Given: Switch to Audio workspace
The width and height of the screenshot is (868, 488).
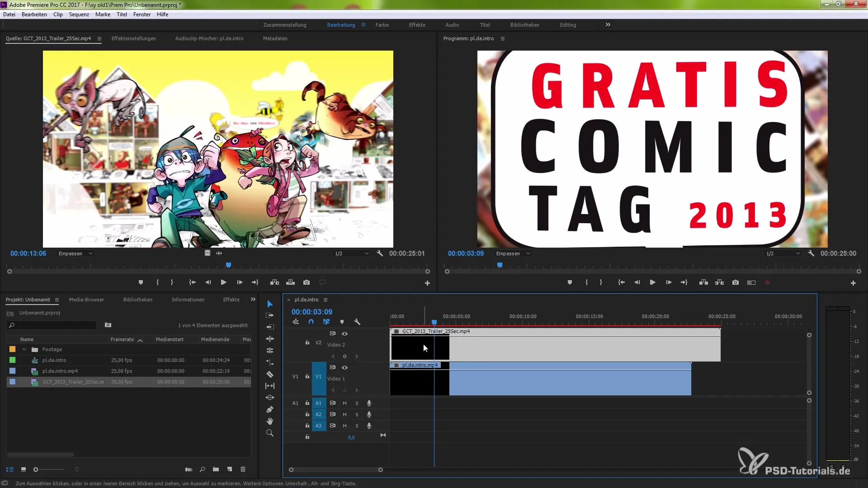Looking at the screenshot, I should coord(452,25).
